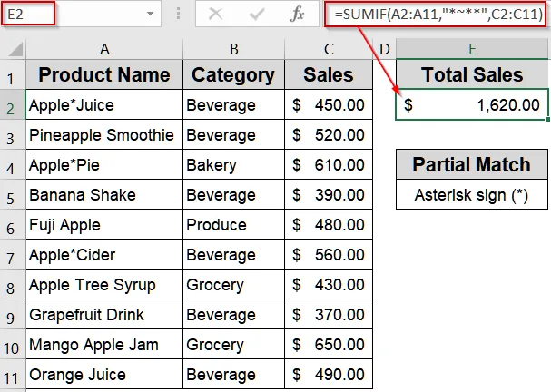Click the Product Name header cell
551x392 pixels.
104,74
